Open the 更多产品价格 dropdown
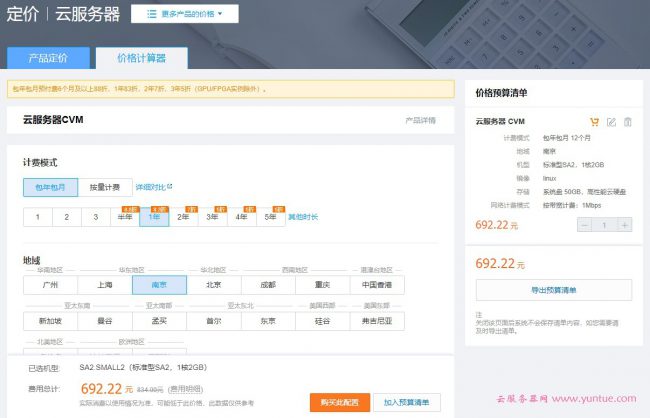Image resolution: width=650 pixels, height=418 pixels. (x=184, y=15)
